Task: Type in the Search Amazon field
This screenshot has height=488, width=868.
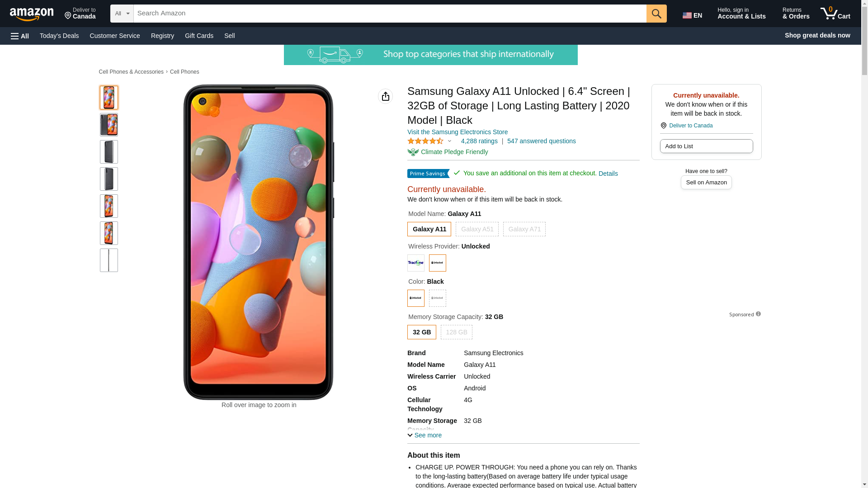Action: (390, 14)
